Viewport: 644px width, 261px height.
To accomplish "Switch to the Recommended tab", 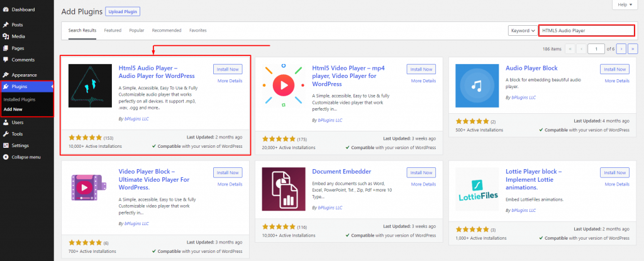I will coord(166,30).
